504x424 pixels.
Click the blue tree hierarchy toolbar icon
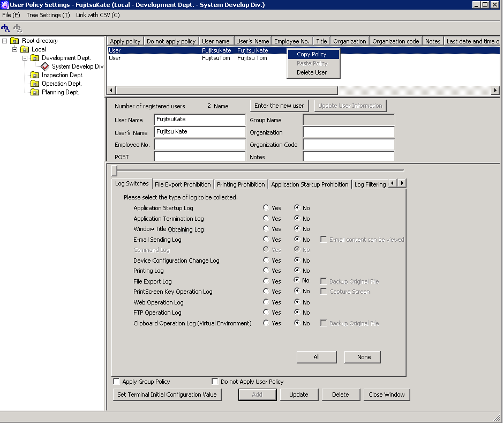pos(5,28)
